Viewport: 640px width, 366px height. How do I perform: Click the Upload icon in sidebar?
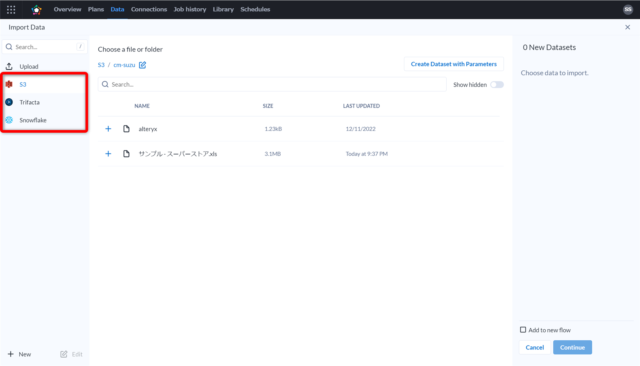click(9, 66)
